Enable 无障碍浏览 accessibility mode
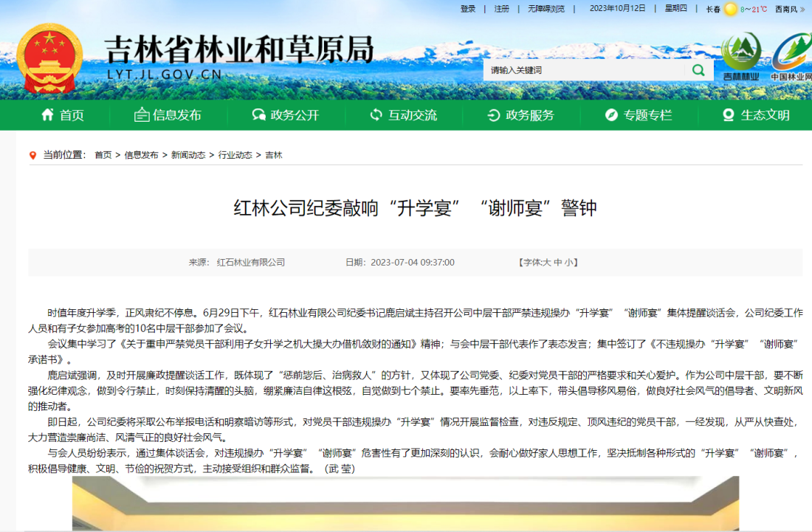Viewport: 812px width, 532px height. pos(546,9)
